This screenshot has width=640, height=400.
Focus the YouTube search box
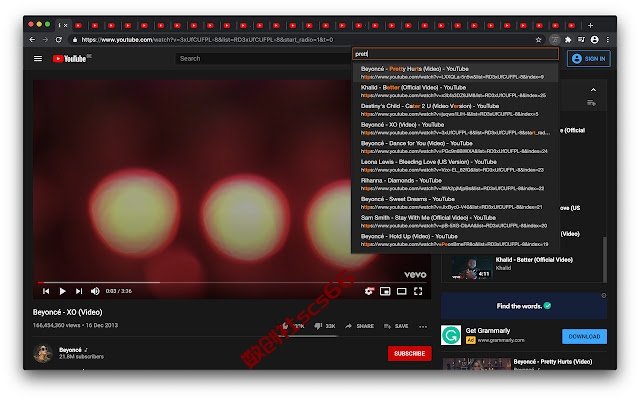coord(263,59)
